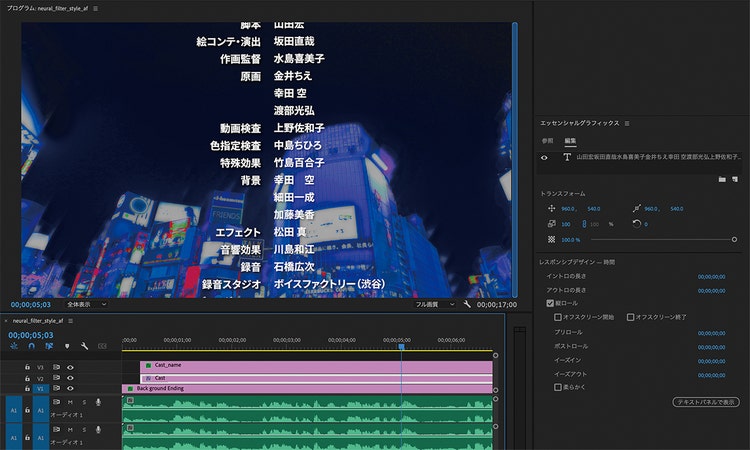750x450 pixels.
Task: Open the 全体表示 zoom level dropdown
Action: pyautogui.click(x=87, y=304)
